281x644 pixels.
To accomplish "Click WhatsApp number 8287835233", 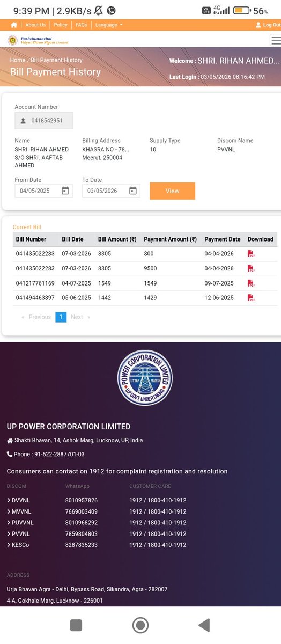I will click(82, 545).
